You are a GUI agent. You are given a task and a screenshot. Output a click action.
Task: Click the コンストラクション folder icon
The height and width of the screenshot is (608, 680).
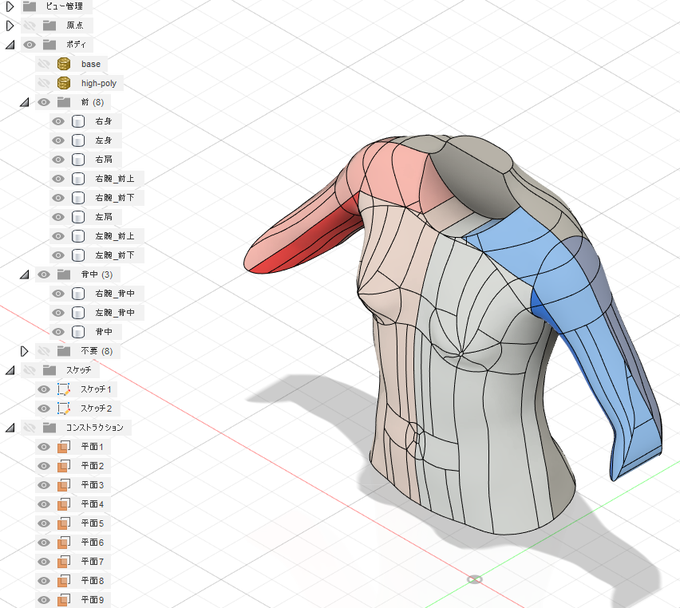[49, 428]
